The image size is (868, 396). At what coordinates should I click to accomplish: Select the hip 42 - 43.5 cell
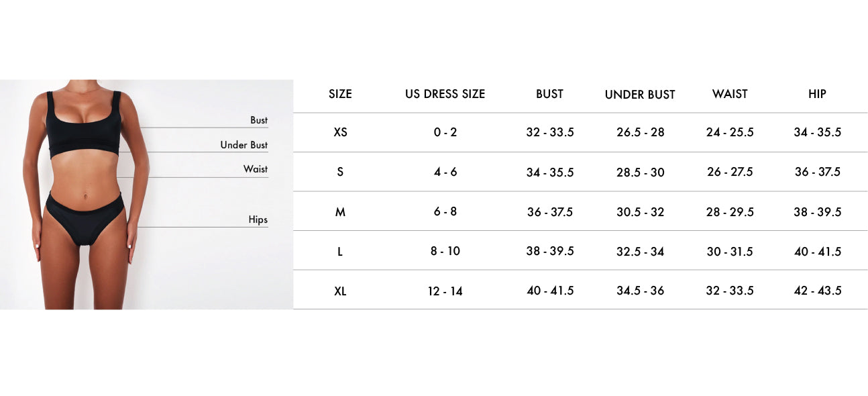[818, 291]
